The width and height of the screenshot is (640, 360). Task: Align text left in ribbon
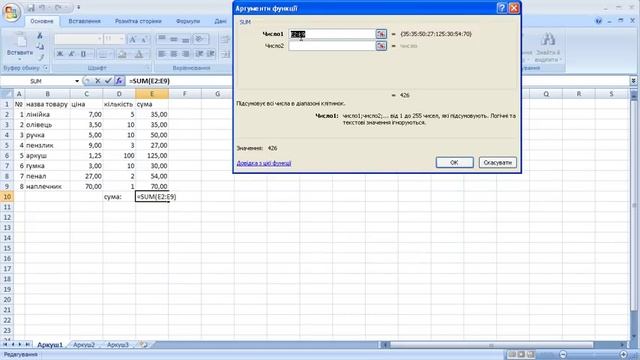point(162,54)
